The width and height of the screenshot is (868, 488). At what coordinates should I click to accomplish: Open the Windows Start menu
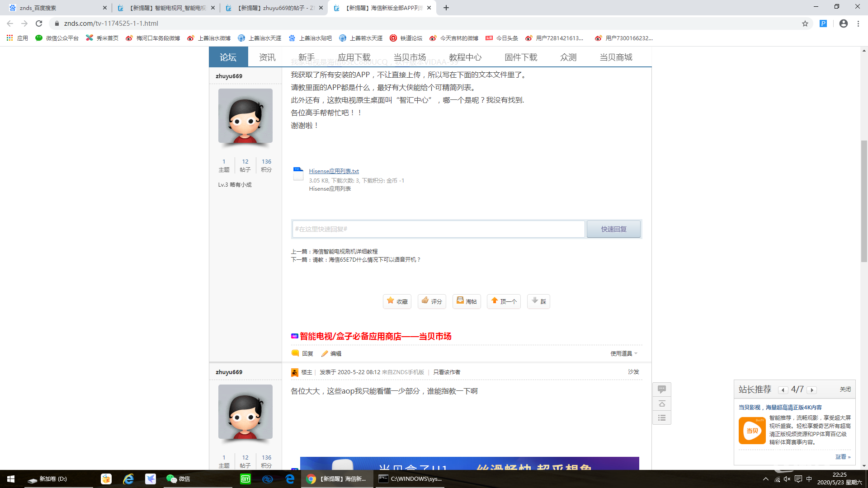tap(11, 479)
